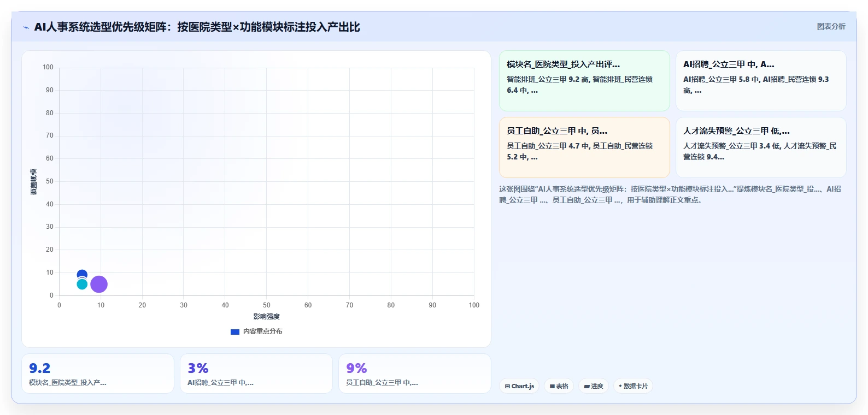Screen dimensions: 868x415
Task: Click the 表格 tag icon
Action: (x=552, y=386)
